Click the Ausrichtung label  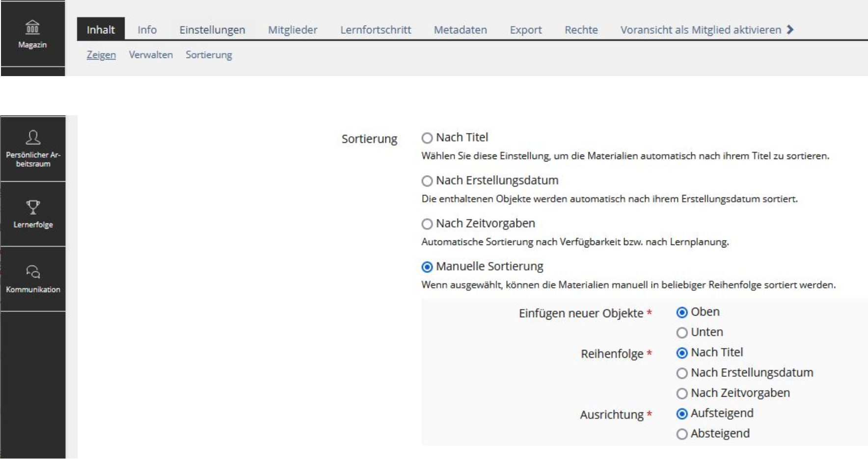[x=612, y=414]
